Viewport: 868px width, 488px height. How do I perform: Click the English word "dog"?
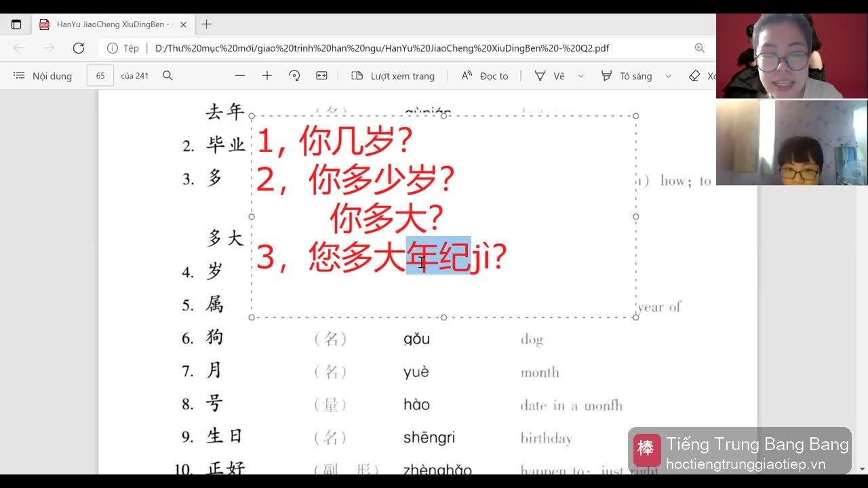(x=532, y=340)
